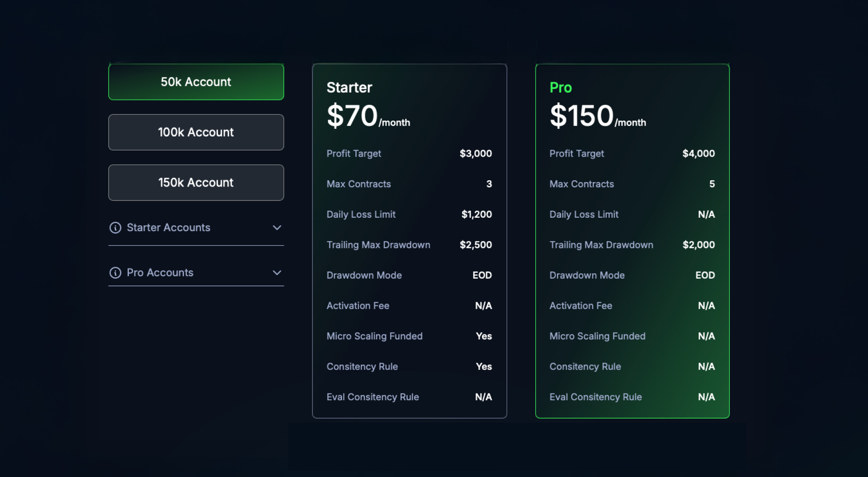Expand the Pro Accounts chevron
Image resolution: width=868 pixels, height=477 pixels.
point(277,273)
